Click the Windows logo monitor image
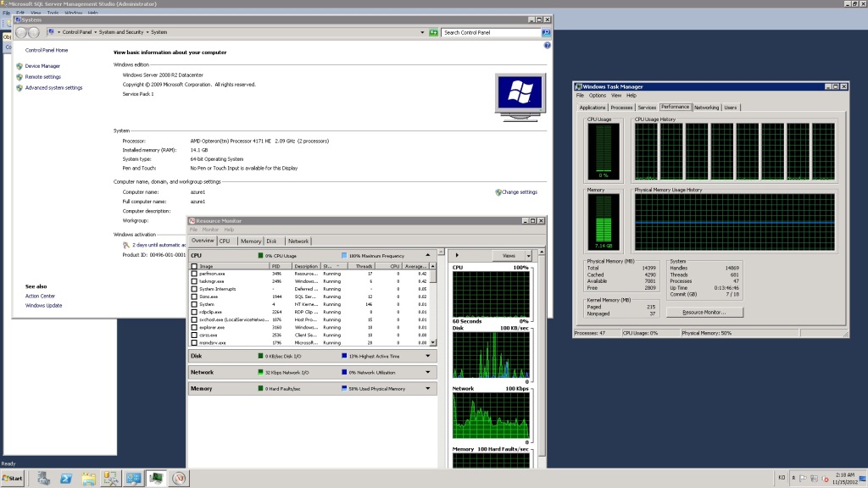The image size is (868, 488). point(520,97)
